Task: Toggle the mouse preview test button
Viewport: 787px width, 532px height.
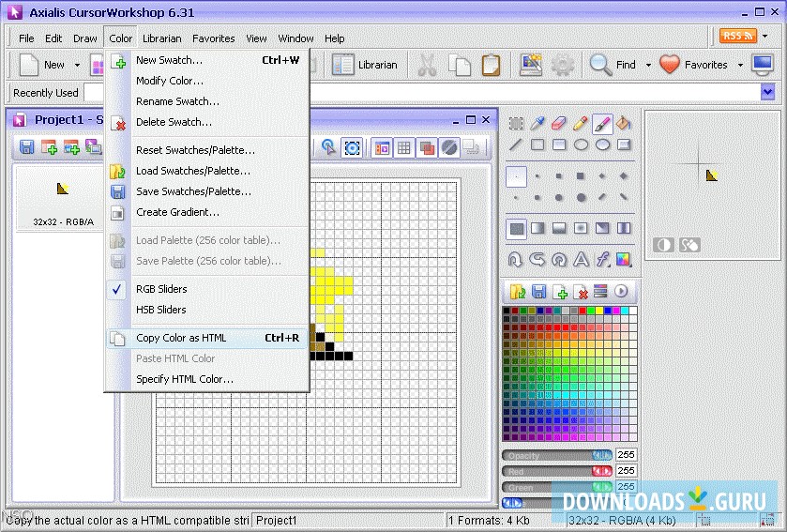Action: [x=689, y=246]
